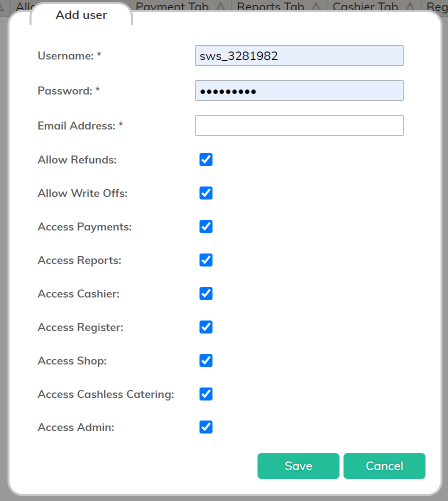Save the new user
This screenshot has width=448, height=501.
(298, 466)
